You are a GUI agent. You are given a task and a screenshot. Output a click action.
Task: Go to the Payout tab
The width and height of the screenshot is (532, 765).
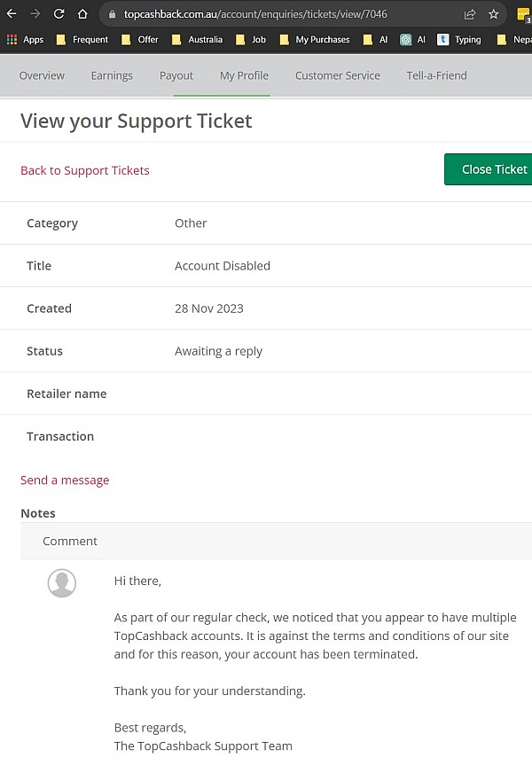(x=176, y=75)
